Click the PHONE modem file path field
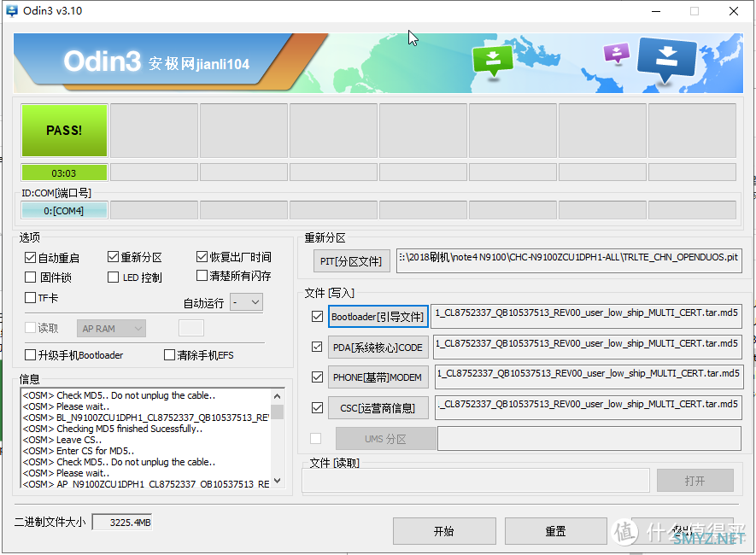The width and height of the screenshot is (756, 555). click(x=589, y=377)
